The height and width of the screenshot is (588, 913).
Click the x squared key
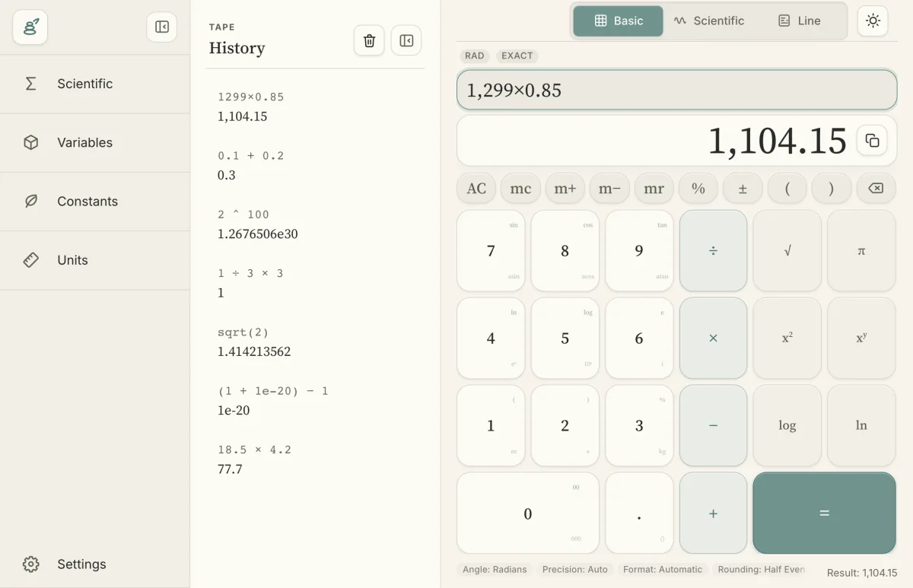point(787,338)
